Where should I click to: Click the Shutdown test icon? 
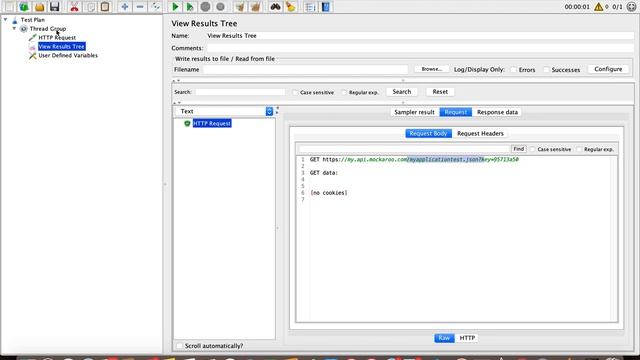pyautogui.click(x=220, y=7)
